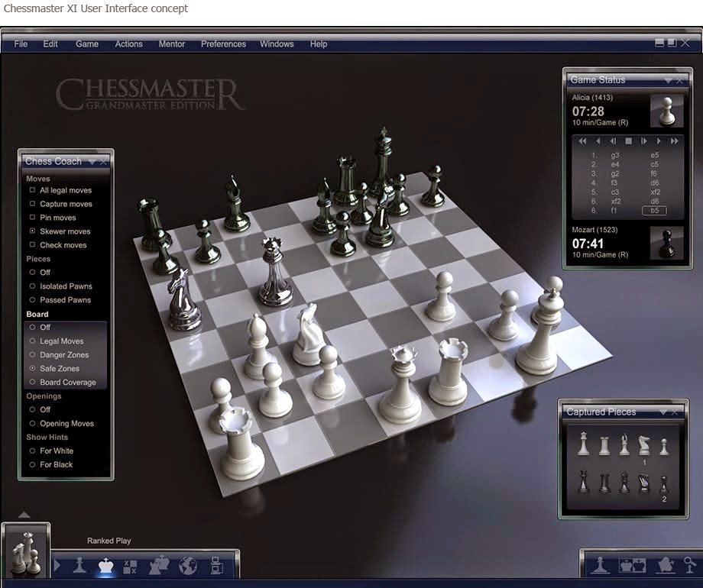Jump to last move with fast-forward button
This screenshot has height=588, width=703.
point(674,141)
